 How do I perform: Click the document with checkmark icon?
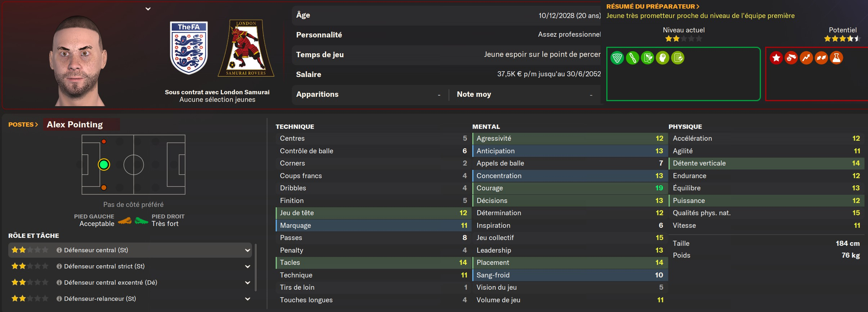[678, 58]
